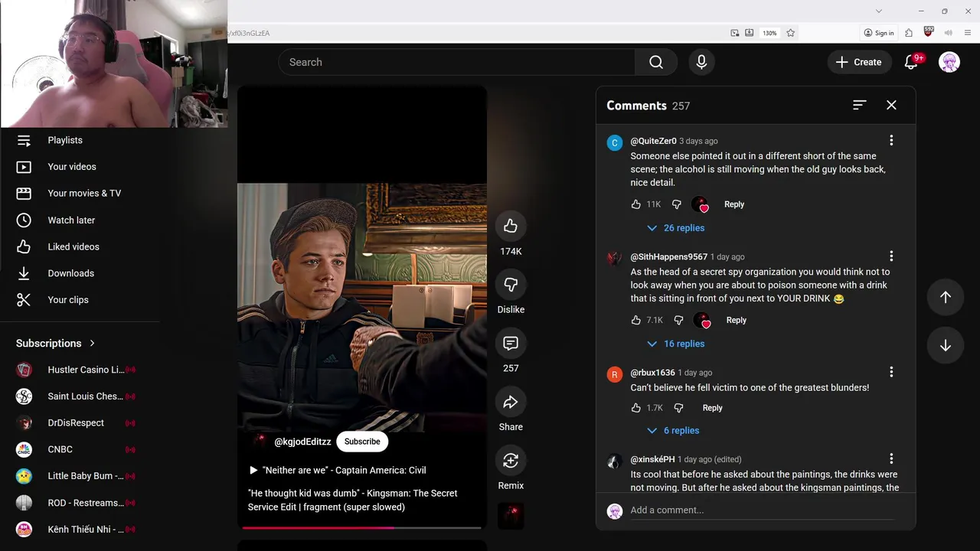Start voice search with the microphone
This screenshot has width=980, height=551.
click(701, 62)
